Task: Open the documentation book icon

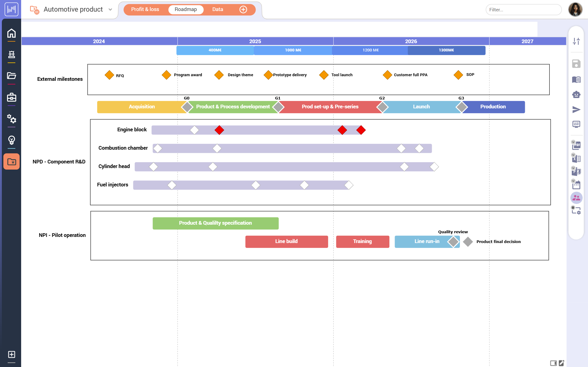Action: tap(576, 80)
